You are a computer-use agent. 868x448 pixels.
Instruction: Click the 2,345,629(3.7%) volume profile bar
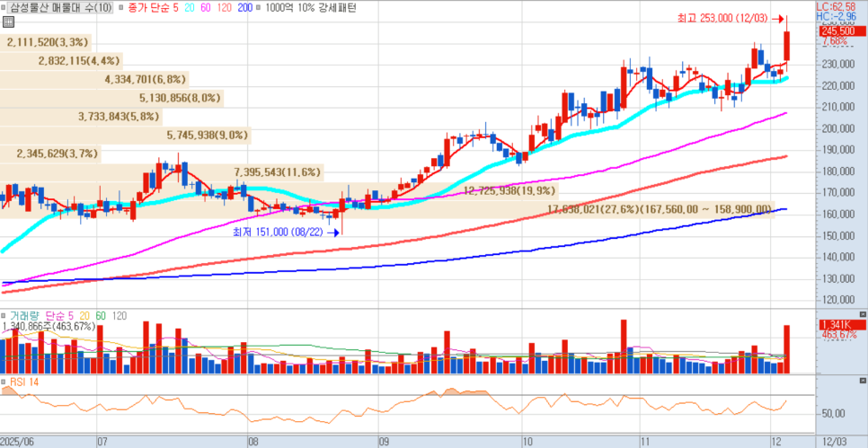point(51,154)
